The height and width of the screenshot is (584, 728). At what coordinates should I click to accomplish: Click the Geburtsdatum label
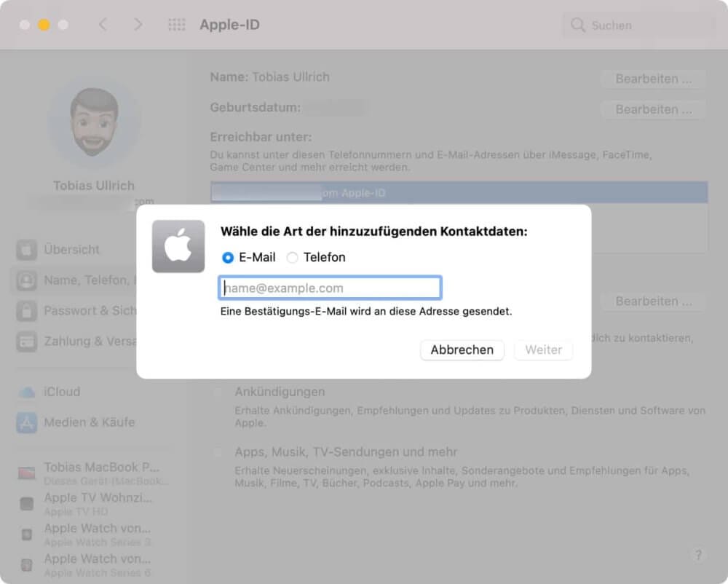tap(255, 107)
